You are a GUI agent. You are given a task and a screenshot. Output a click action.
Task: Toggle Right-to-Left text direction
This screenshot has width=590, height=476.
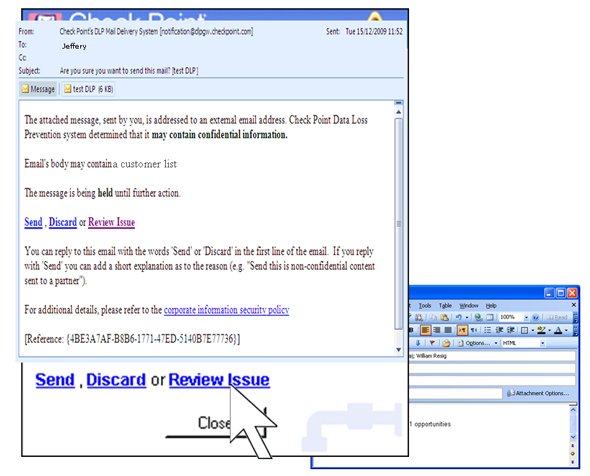(474, 330)
